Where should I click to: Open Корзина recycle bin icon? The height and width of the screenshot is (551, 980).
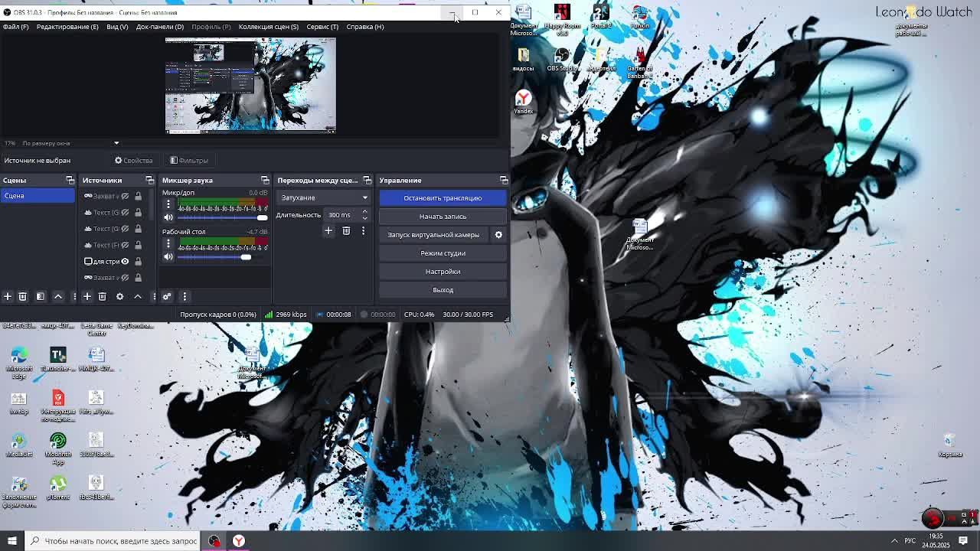click(949, 445)
